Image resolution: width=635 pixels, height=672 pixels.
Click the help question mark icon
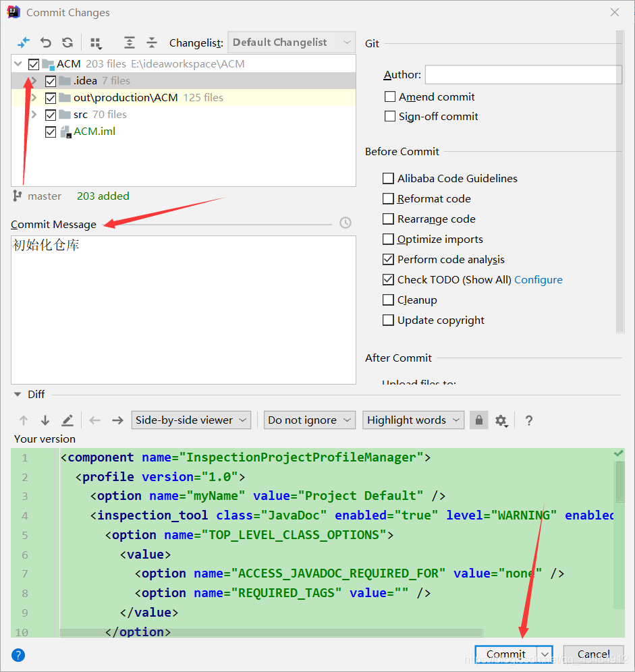pyautogui.click(x=529, y=420)
